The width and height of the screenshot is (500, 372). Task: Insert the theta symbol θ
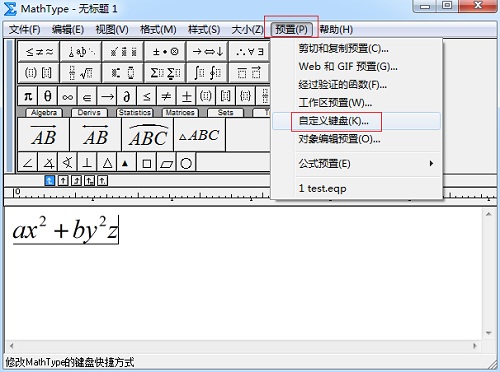(48, 96)
